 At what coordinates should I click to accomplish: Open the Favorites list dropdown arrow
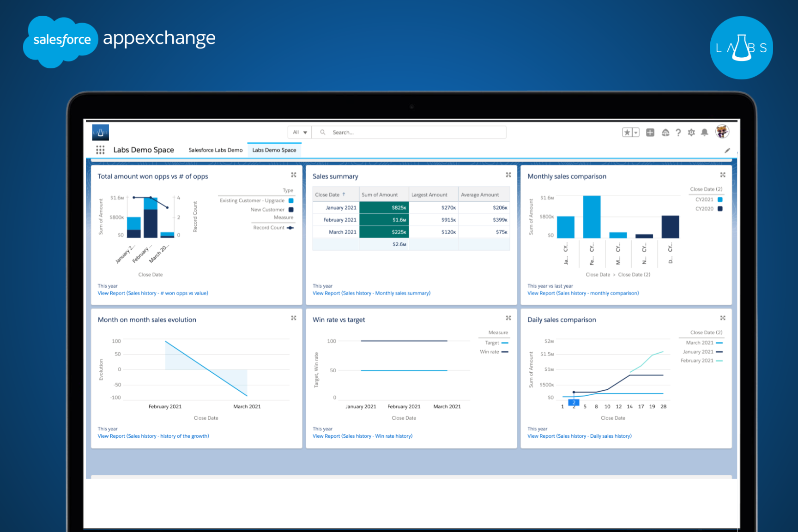pyautogui.click(x=636, y=132)
